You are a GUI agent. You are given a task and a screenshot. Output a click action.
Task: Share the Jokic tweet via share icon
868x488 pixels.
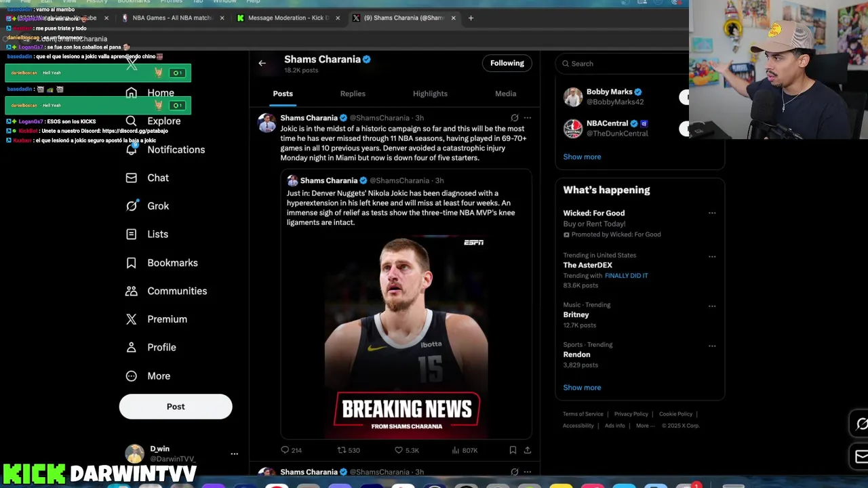[x=527, y=450]
